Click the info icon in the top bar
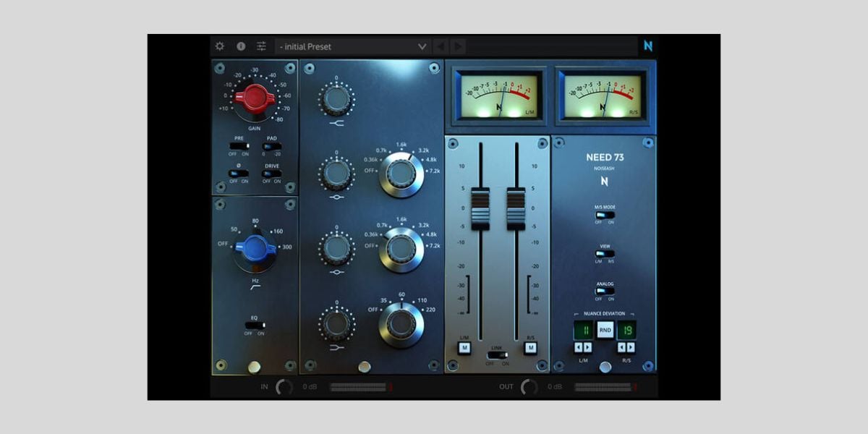 241,46
